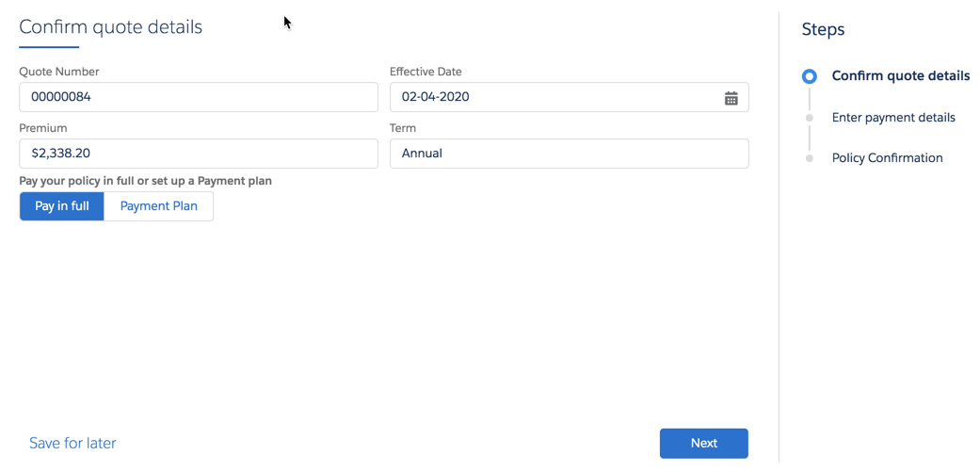
Task: Select the Premium amount field
Action: (x=199, y=154)
